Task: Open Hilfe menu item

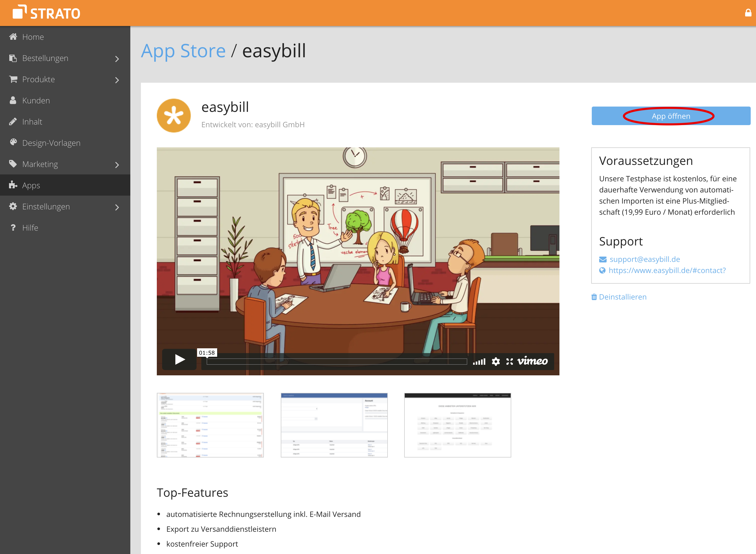Action: 65,228
